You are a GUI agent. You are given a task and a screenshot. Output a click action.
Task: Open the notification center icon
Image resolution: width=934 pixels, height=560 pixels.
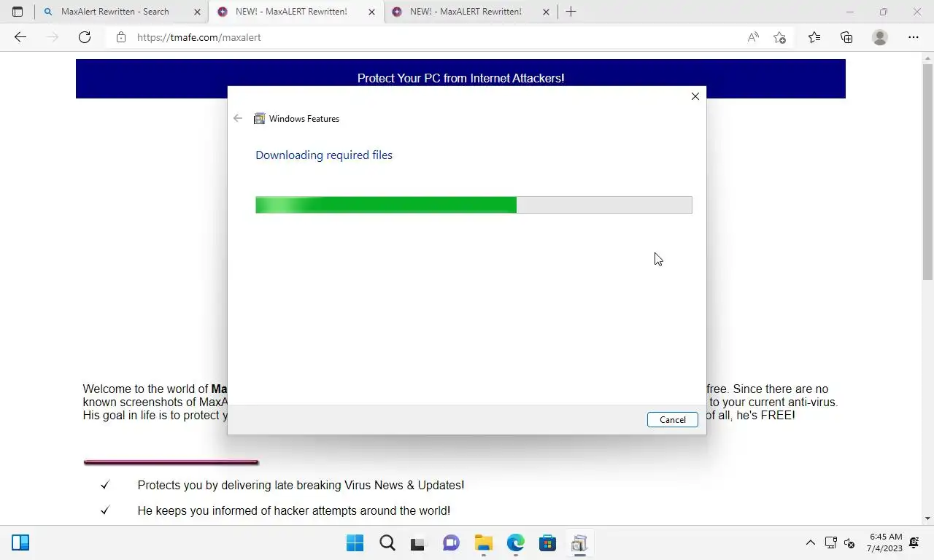coord(914,542)
